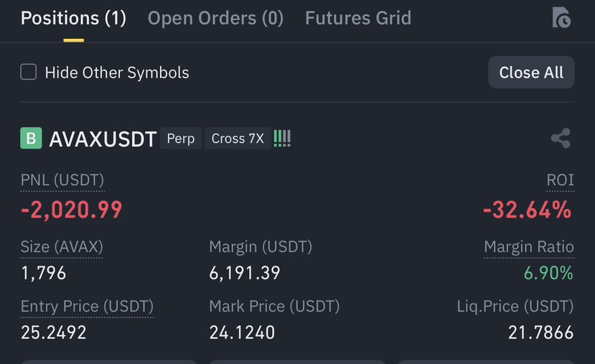Image resolution: width=595 pixels, height=364 pixels.
Task: Open the AVAXUSDT symbol name
Action: [x=103, y=139]
